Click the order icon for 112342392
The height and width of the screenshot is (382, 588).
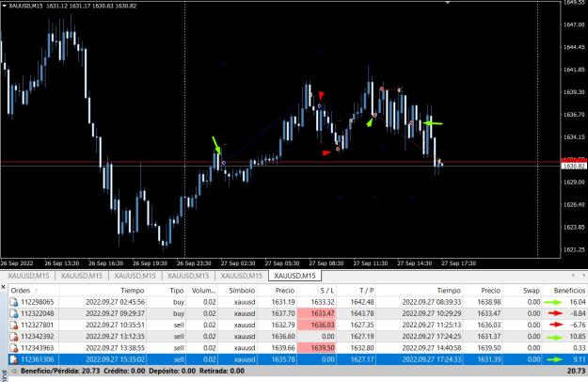[14, 337]
